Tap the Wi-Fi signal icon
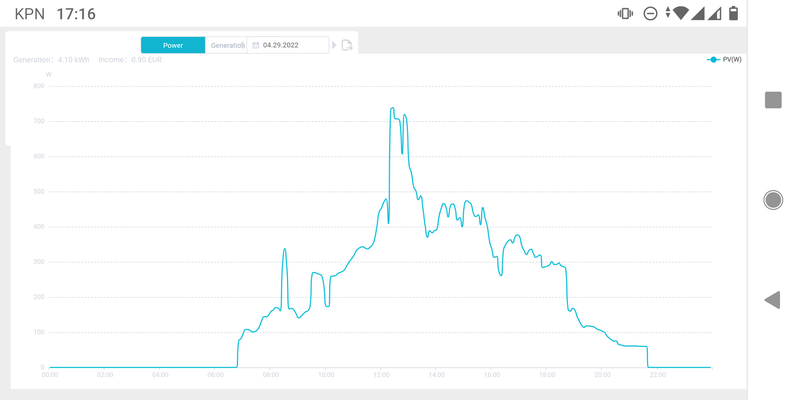 click(680, 13)
